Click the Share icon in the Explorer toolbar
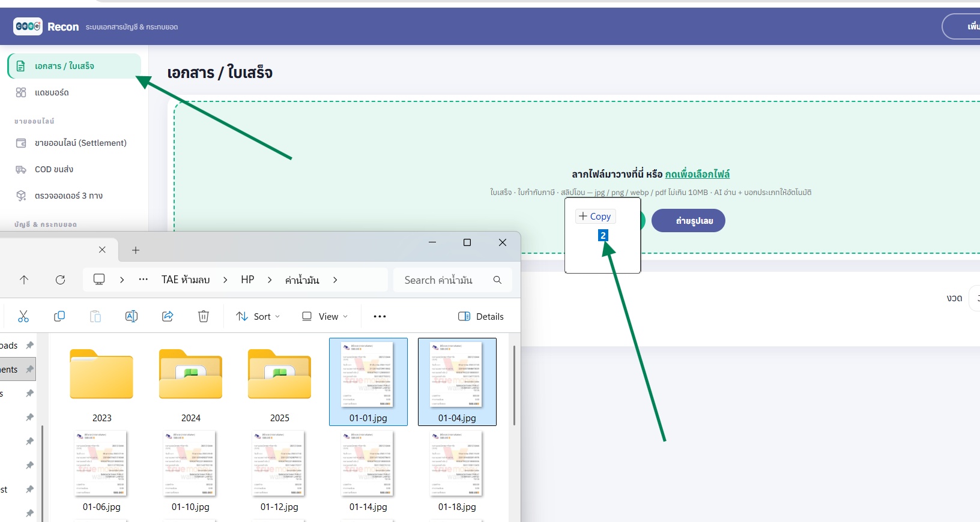Image resolution: width=980 pixels, height=522 pixels. coord(168,316)
